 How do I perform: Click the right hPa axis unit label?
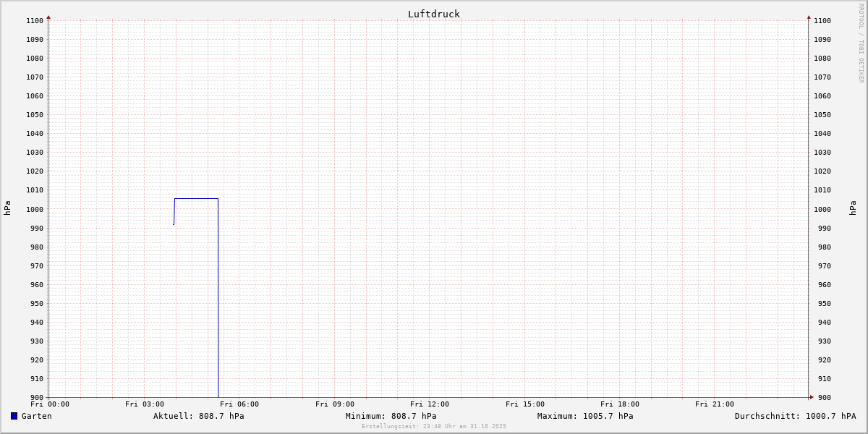pyautogui.click(x=853, y=208)
